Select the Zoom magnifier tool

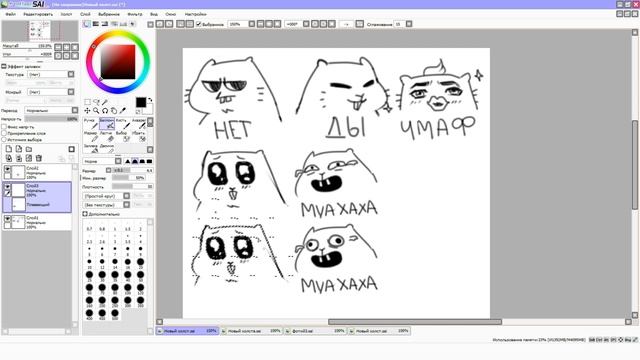pos(96,111)
